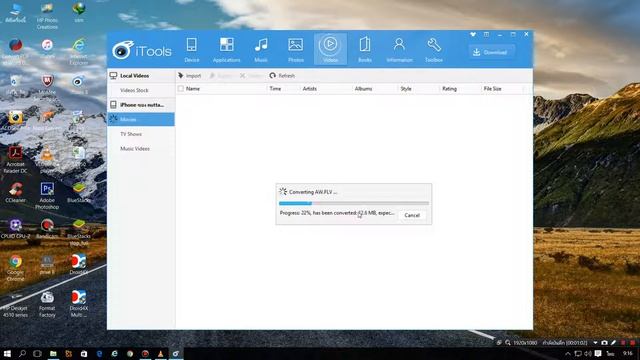Open the CPUID CPU-Z desktop icon

(15, 229)
